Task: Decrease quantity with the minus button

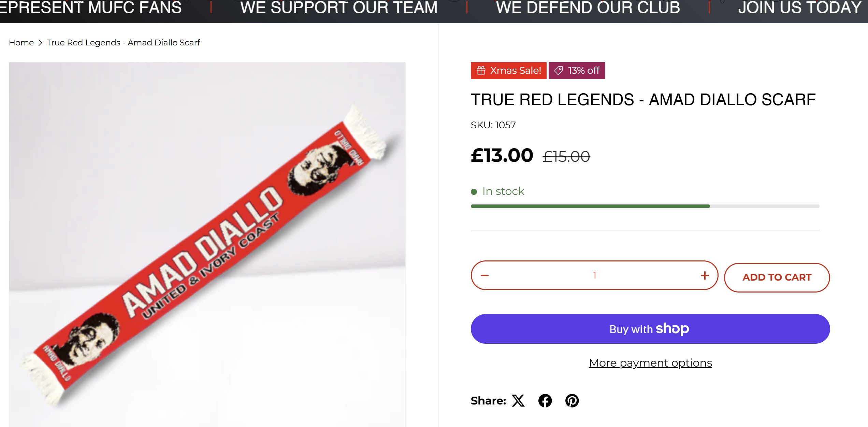Action: coord(484,275)
